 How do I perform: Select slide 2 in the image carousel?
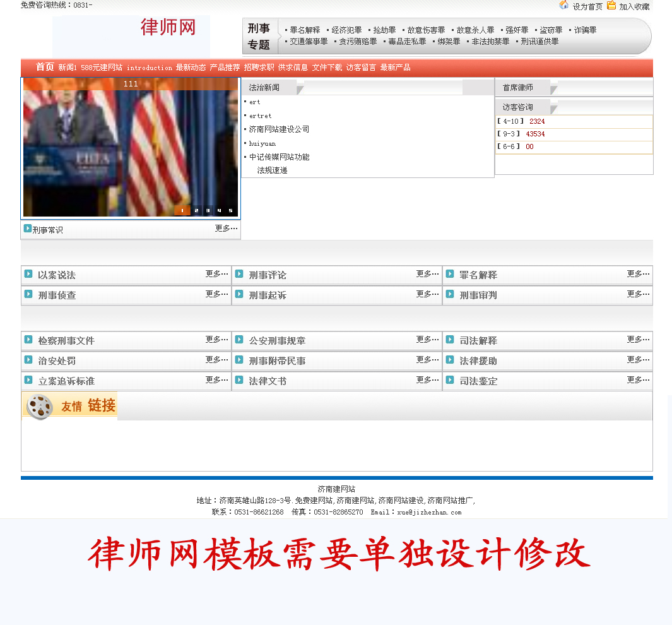tap(196, 211)
